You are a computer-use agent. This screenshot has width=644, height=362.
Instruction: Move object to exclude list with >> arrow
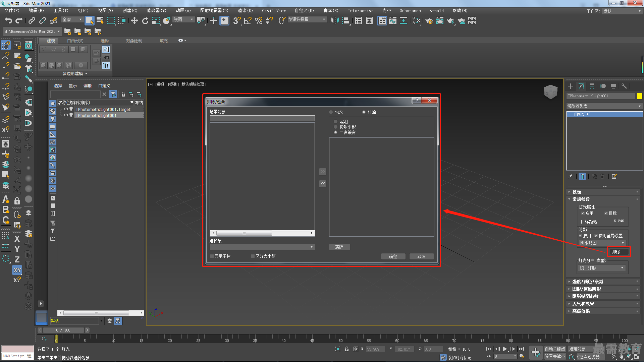point(323,172)
